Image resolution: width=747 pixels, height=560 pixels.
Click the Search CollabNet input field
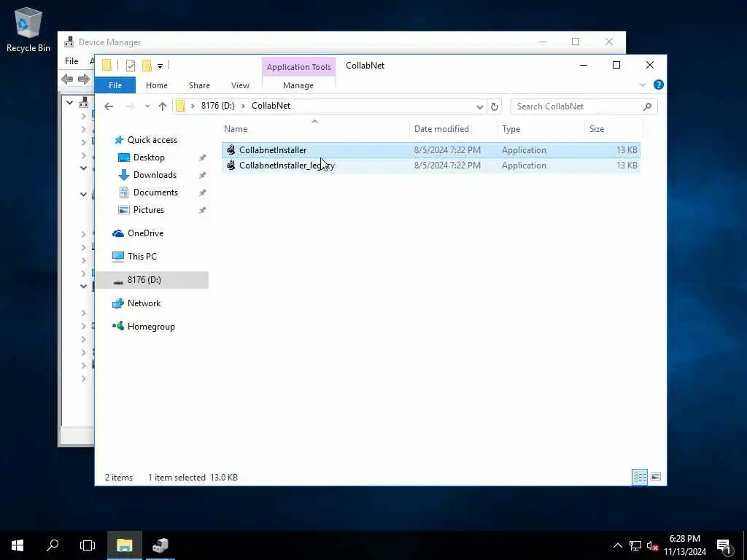(x=578, y=106)
